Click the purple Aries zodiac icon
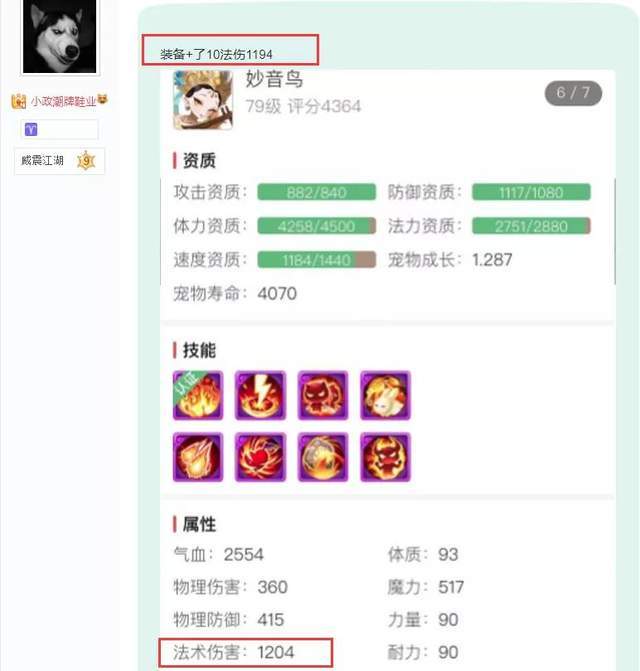 pos(31,129)
